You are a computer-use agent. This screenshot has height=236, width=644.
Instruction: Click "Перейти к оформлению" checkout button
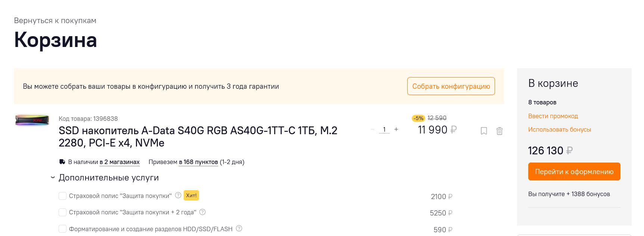pyautogui.click(x=574, y=172)
